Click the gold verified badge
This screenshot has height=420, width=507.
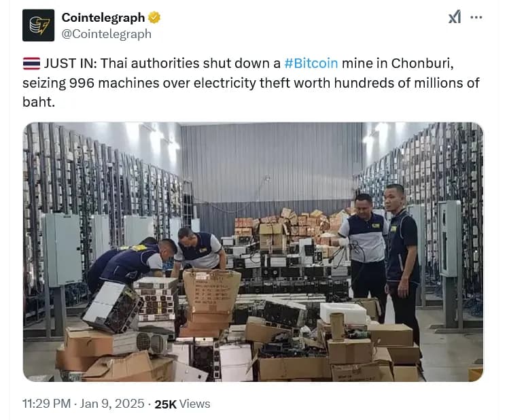pos(154,18)
